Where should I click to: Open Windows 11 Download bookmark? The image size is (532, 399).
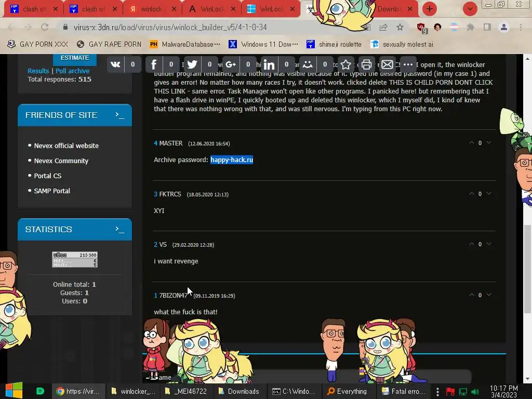(x=263, y=44)
